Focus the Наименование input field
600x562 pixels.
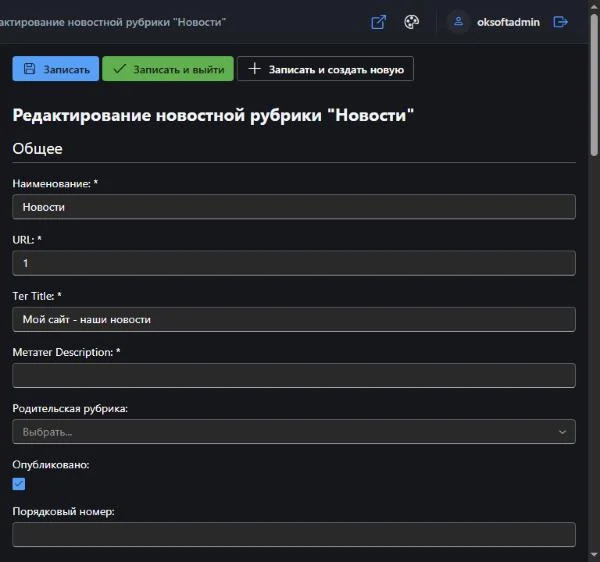[x=294, y=207]
